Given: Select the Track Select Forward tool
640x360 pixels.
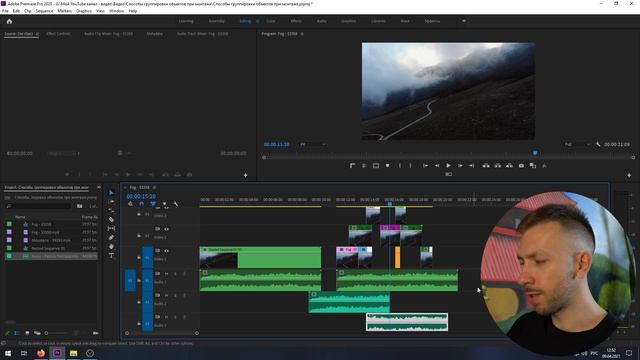Looking at the screenshot, I should click(x=111, y=201).
